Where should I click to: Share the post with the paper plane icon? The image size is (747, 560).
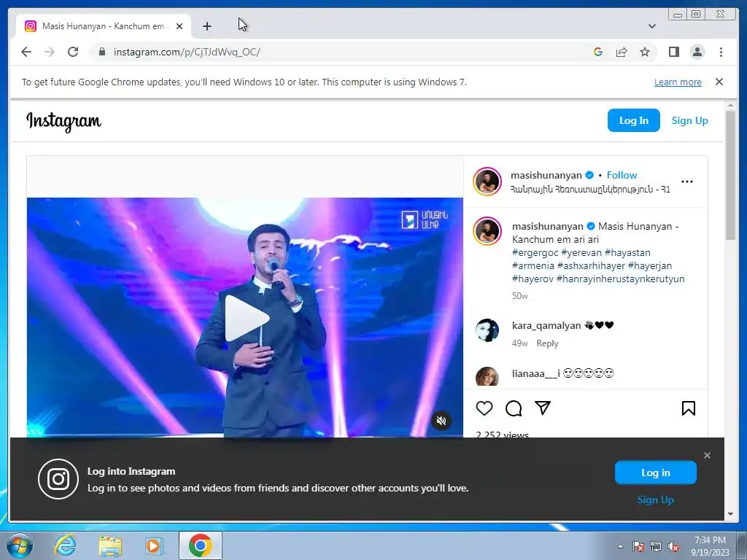pyautogui.click(x=543, y=408)
